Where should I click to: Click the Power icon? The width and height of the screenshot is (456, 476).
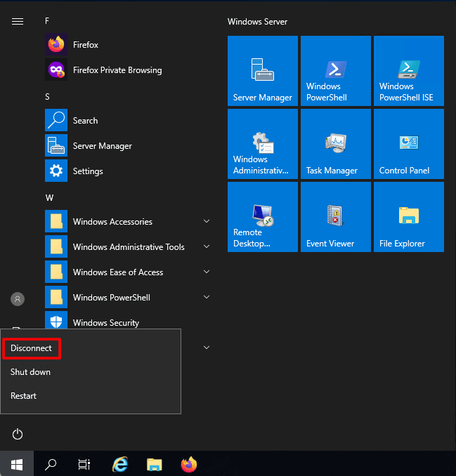[x=18, y=434]
